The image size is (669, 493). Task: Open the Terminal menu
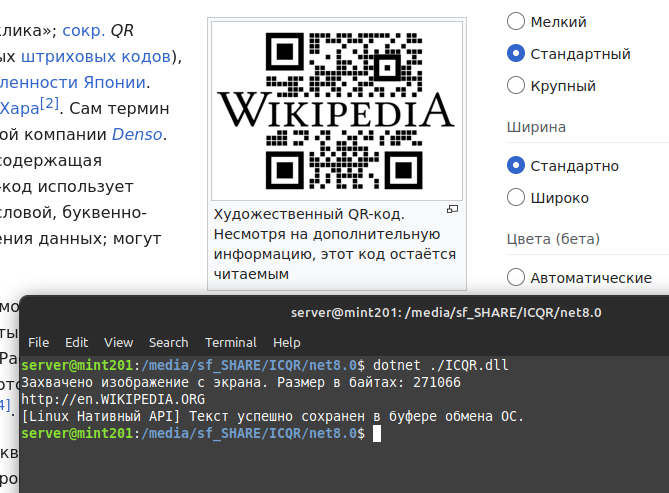tap(231, 342)
